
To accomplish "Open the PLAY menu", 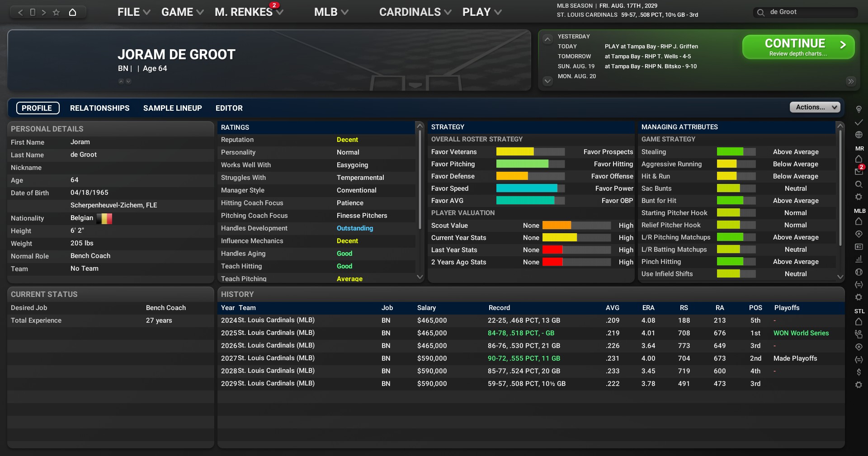I will point(482,12).
